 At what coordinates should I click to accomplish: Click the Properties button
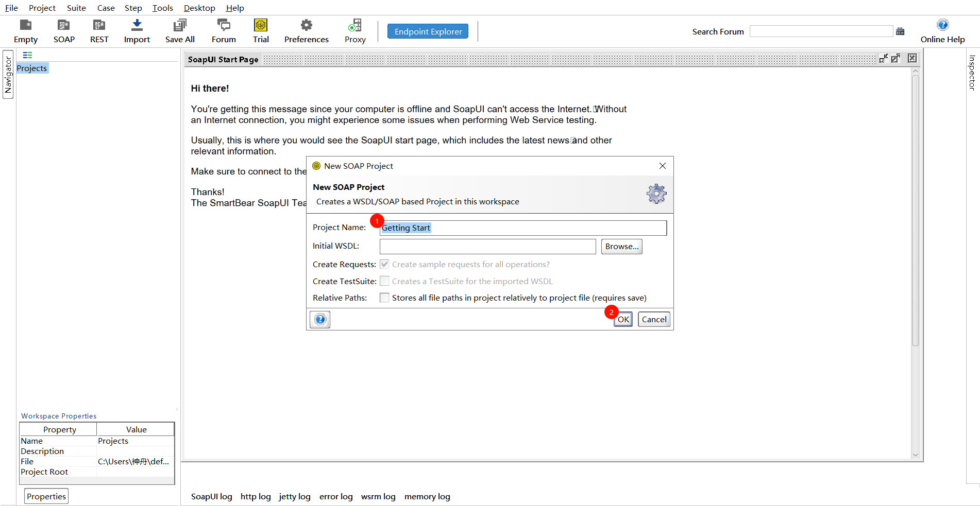point(46,496)
